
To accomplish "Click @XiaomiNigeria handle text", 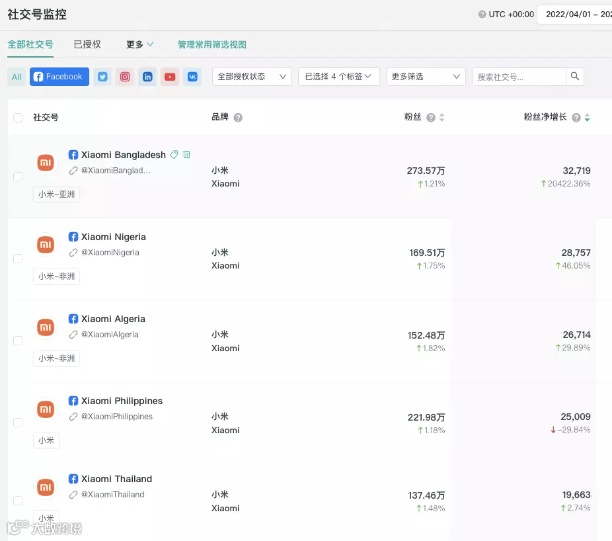I will (110, 253).
